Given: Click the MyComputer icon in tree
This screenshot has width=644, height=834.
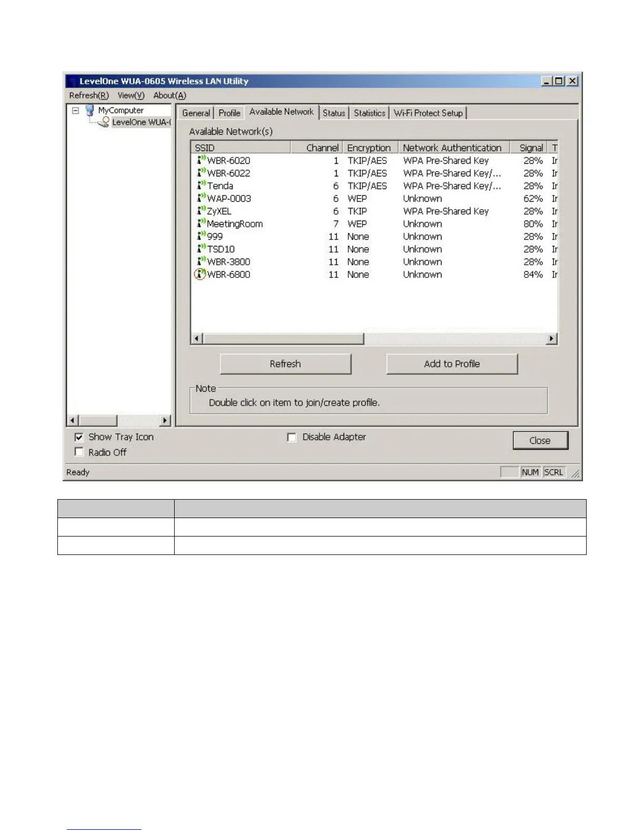Looking at the screenshot, I should click(89, 110).
